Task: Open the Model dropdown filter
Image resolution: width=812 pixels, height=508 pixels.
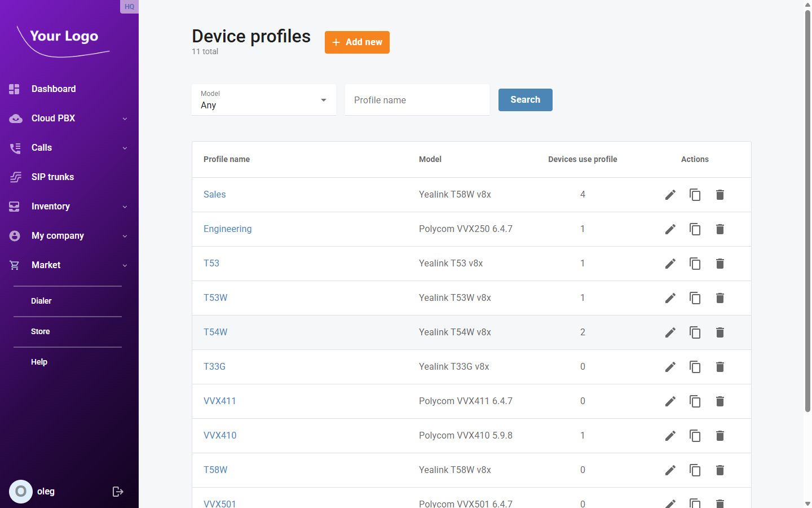Action: pyautogui.click(x=264, y=100)
